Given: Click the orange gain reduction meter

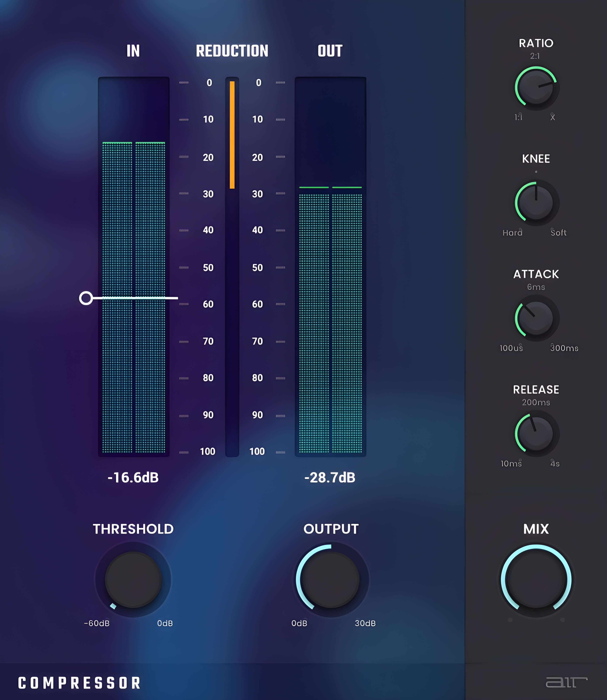Looking at the screenshot, I should pyautogui.click(x=232, y=135).
